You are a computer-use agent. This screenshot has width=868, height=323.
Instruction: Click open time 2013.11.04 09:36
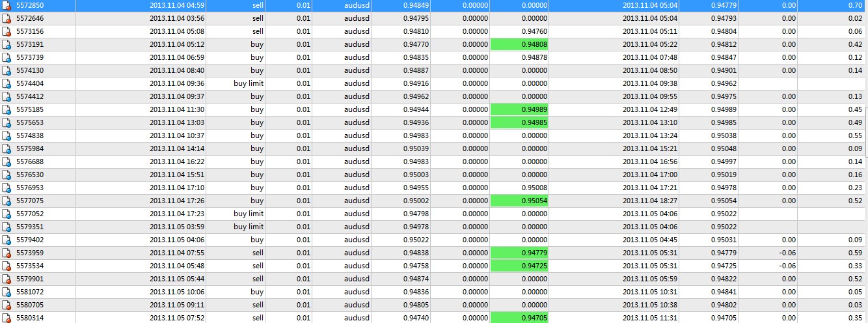coord(177,84)
